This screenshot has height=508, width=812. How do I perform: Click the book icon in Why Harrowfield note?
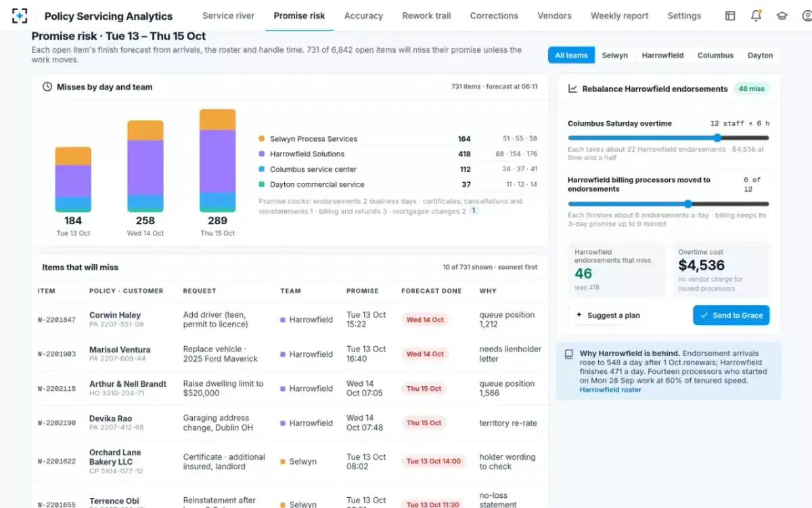(569, 354)
